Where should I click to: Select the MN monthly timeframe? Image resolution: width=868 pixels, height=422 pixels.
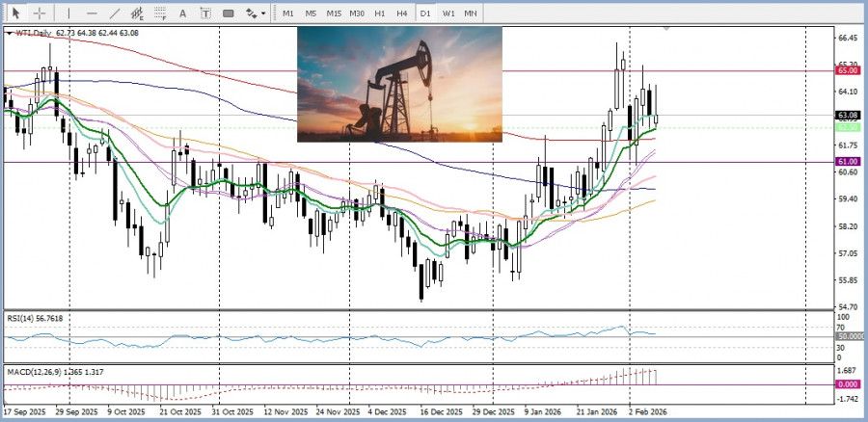point(471,13)
